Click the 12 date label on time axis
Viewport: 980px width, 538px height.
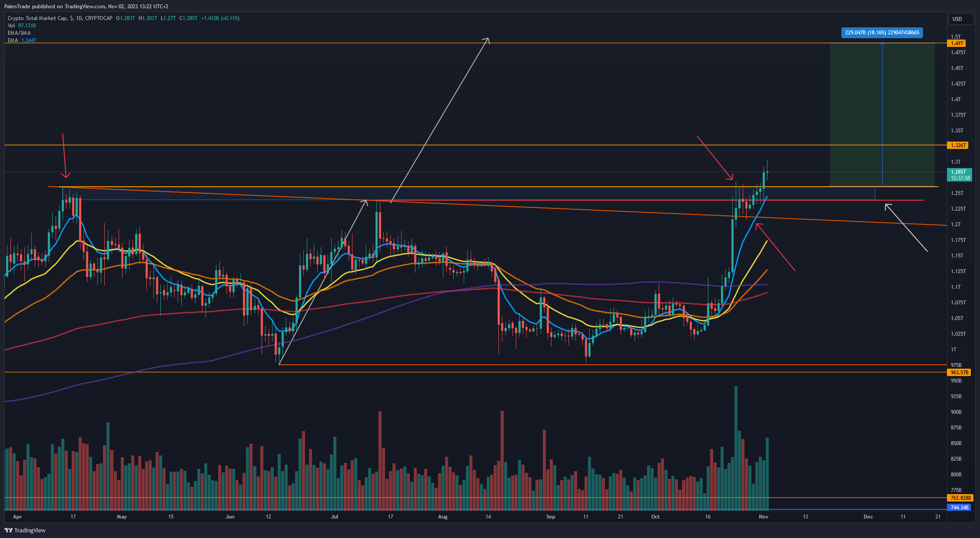click(x=268, y=517)
